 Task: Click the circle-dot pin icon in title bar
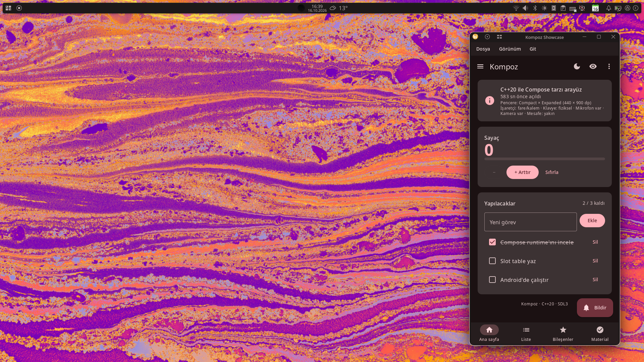[x=487, y=37]
